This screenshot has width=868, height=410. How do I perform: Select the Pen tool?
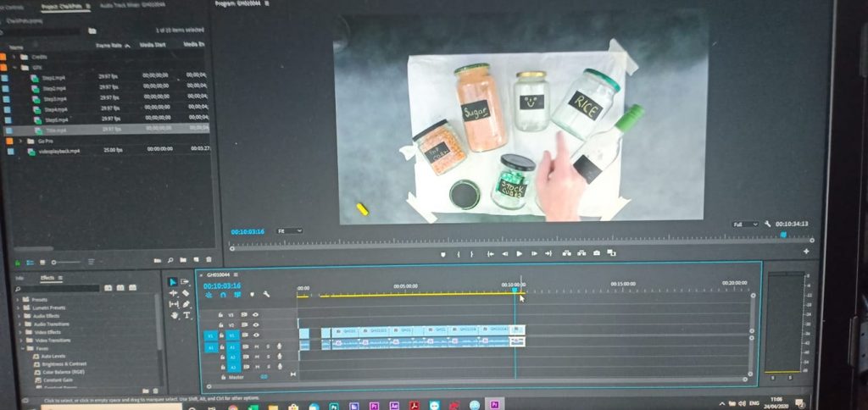tap(186, 304)
